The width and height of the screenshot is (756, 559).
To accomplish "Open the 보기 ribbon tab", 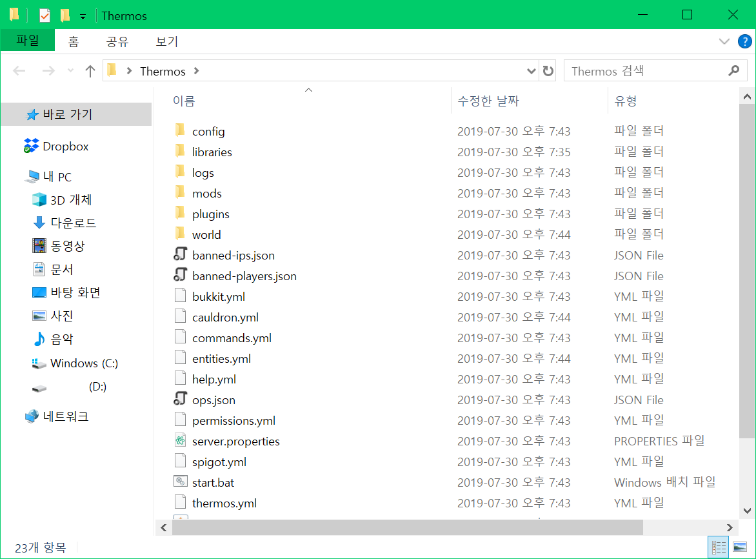I will (167, 41).
